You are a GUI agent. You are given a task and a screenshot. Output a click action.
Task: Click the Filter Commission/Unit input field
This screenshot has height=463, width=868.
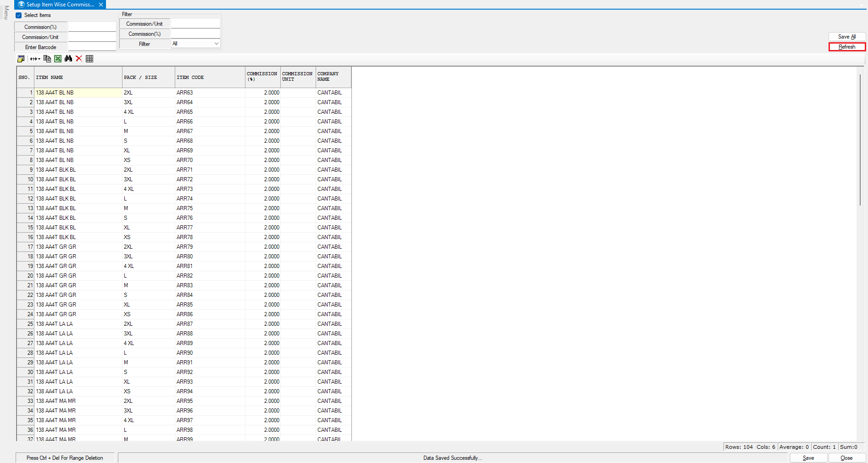(195, 24)
